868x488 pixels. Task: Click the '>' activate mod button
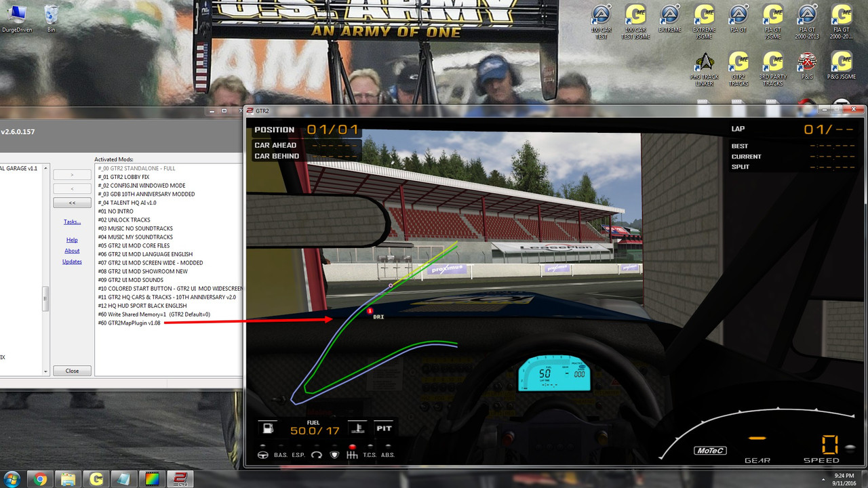tap(72, 175)
